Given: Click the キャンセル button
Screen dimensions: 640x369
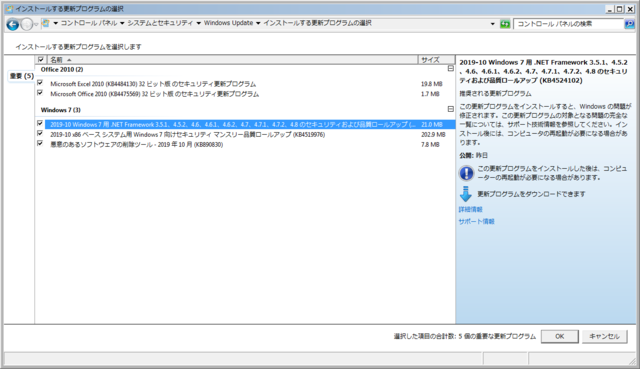Looking at the screenshot, I should [604, 336].
